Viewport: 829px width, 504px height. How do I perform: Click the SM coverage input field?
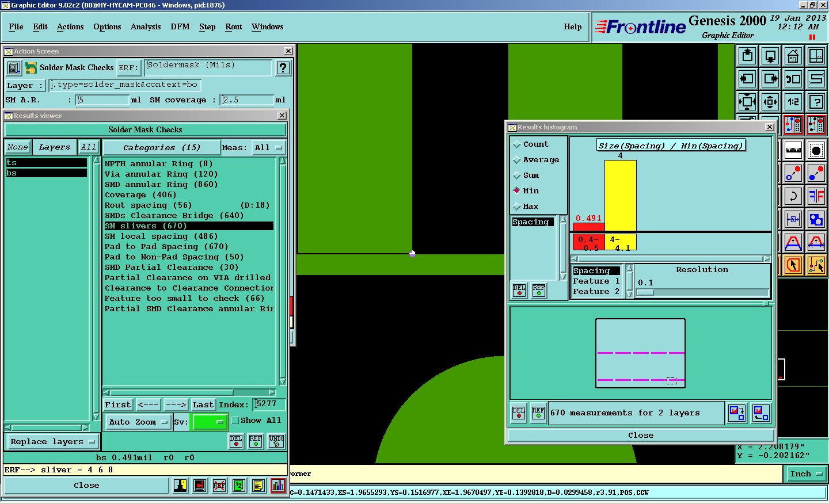click(247, 100)
